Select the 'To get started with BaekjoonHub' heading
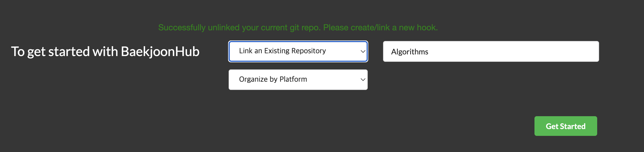Screen dimensions: 644x152 105,52
